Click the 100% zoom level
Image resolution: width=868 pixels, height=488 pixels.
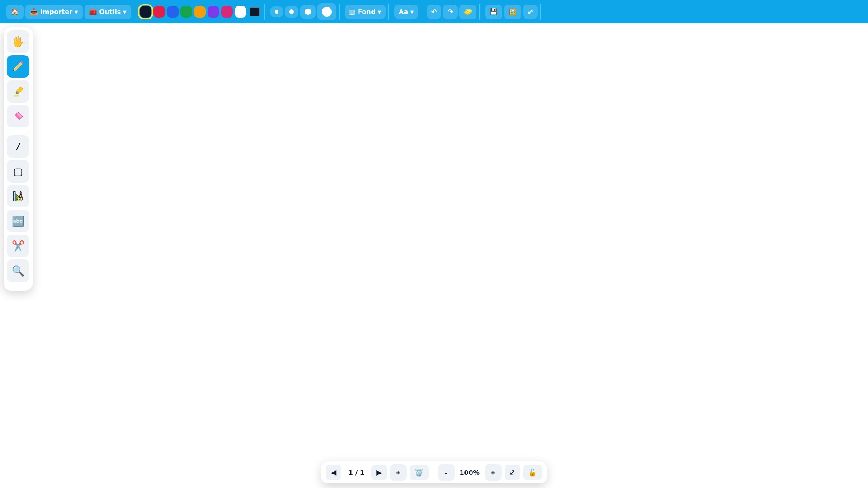(x=470, y=473)
